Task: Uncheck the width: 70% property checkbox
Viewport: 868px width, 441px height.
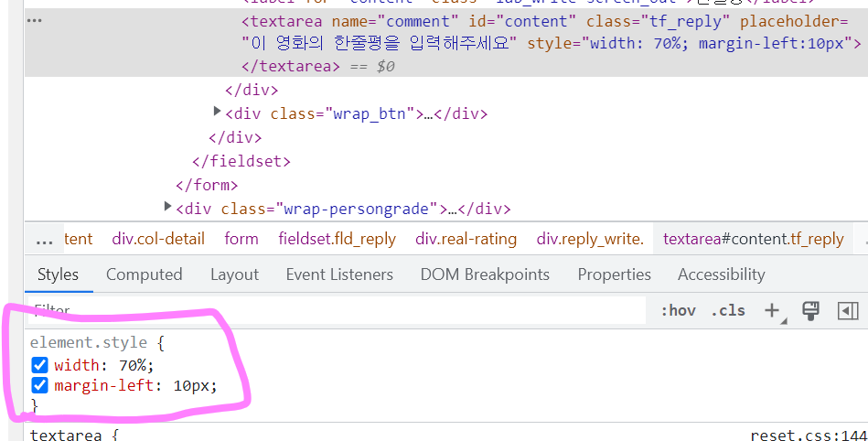Action: coord(40,365)
